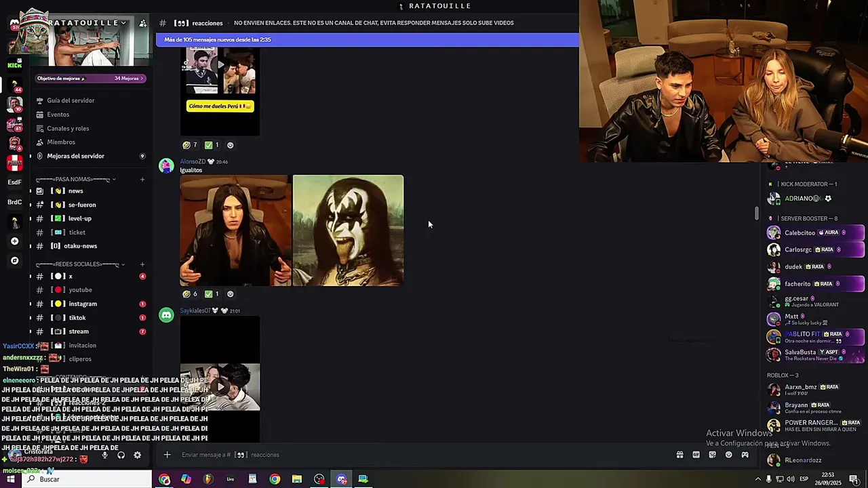Toggle the check mark reaction on AlonsoZD's post
Screen dimensions: 868x488
[x=212, y=294]
